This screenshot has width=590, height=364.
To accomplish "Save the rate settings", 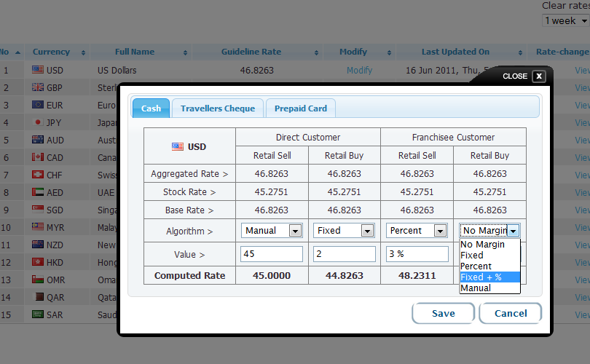I will click(x=443, y=313).
